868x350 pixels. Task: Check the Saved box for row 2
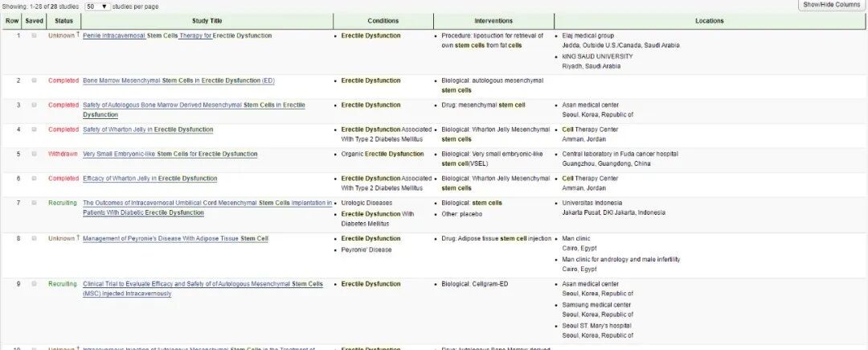coord(35,80)
